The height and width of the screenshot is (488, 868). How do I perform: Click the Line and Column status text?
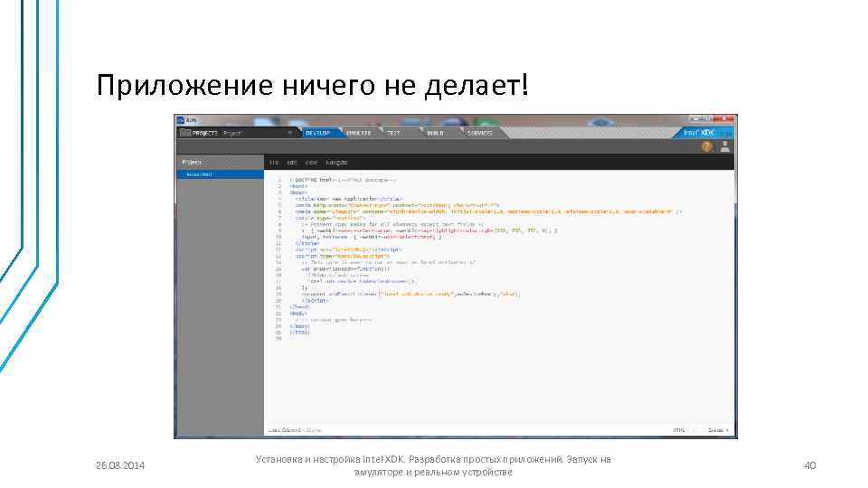(x=295, y=430)
